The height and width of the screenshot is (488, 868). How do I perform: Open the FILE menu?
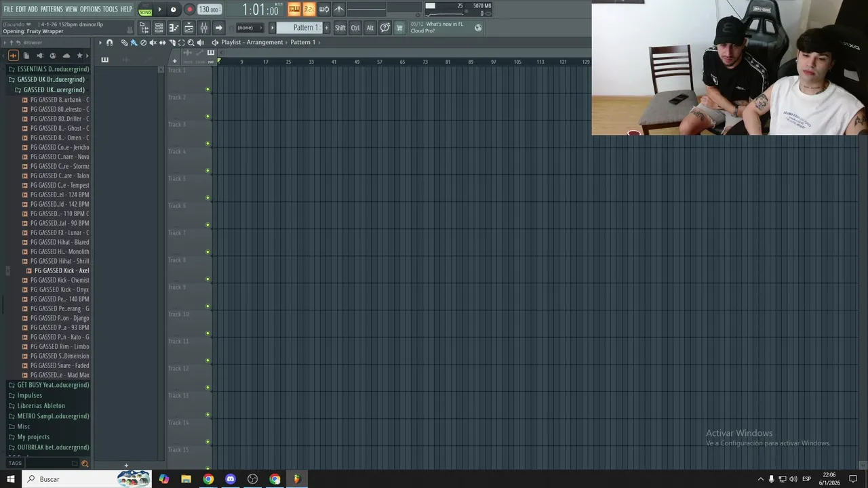click(8, 9)
